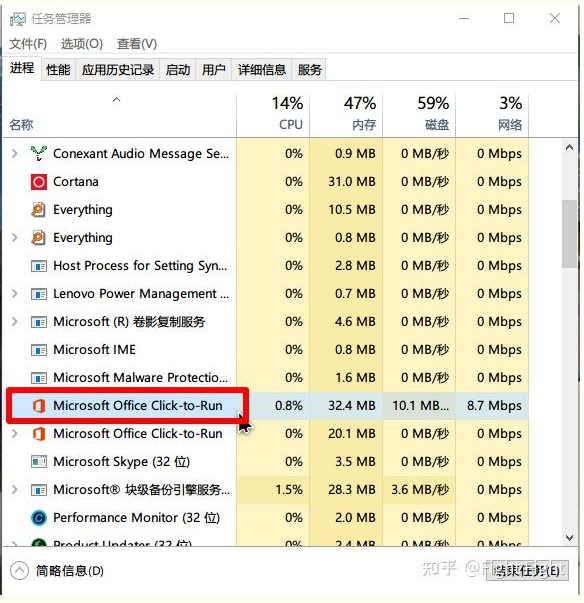Image resolution: width=584 pixels, height=603 pixels.
Task: Expand the Conexant Audio Message Service row
Action: pos(15,153)
